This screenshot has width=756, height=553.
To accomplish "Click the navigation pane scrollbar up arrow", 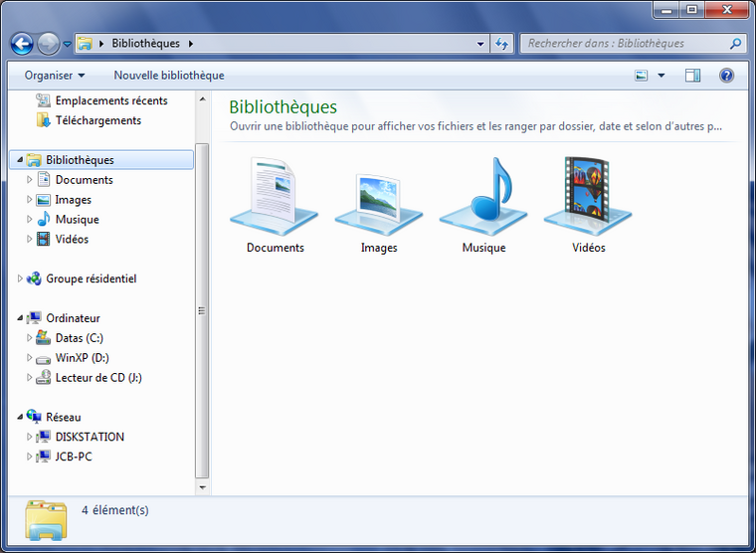I will (x=203, y=98).
